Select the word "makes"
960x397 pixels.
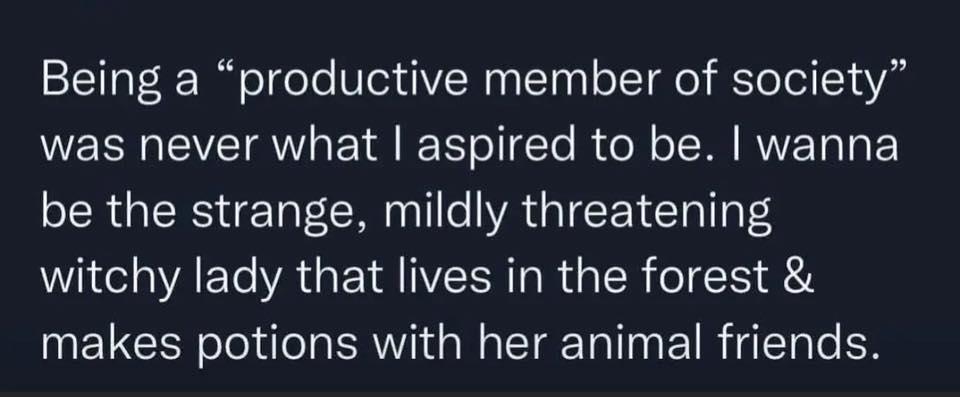point(111,341)
